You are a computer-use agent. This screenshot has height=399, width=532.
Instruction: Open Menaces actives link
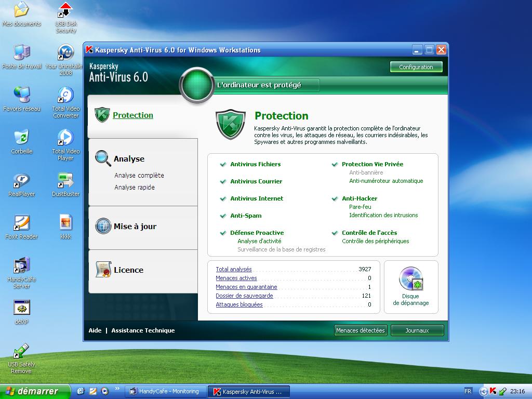pos(236,278)
